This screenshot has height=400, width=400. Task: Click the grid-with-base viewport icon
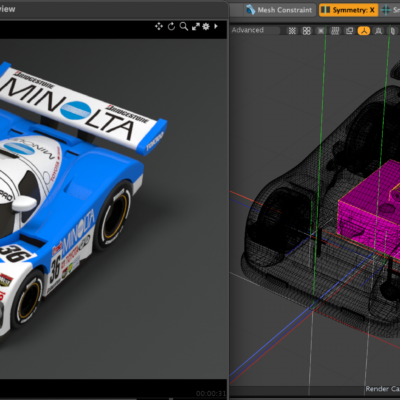pos(335,31)
